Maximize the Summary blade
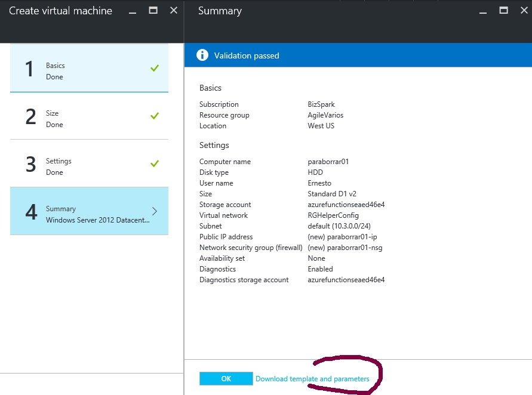This screenshot has width=532, height=395. (x=503, y=11)
